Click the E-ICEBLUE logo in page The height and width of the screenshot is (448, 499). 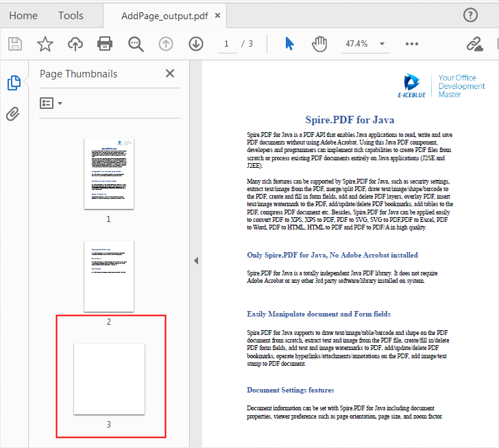pos(412,86)
